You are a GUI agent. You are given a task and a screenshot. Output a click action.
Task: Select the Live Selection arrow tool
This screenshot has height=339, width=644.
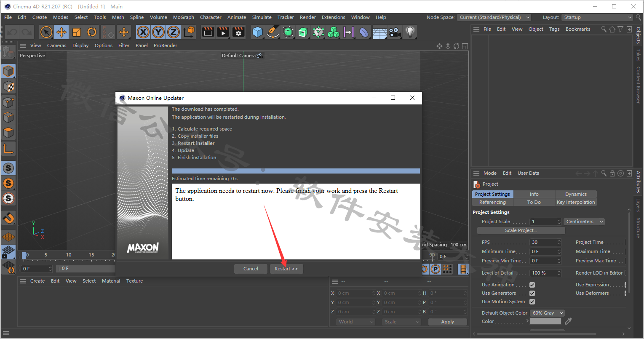click(x=46, y=32)
